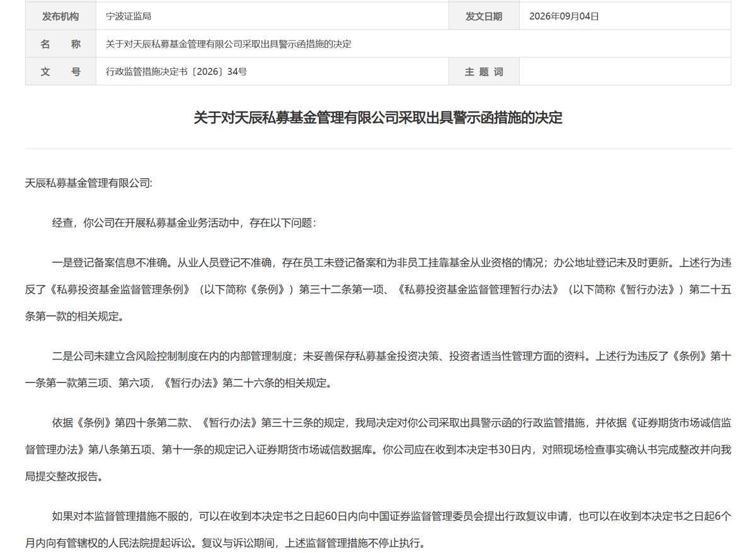Click the 发文日期 header cell
The image size is (756, 553).
pyautogui.click(x=484, y=16)
